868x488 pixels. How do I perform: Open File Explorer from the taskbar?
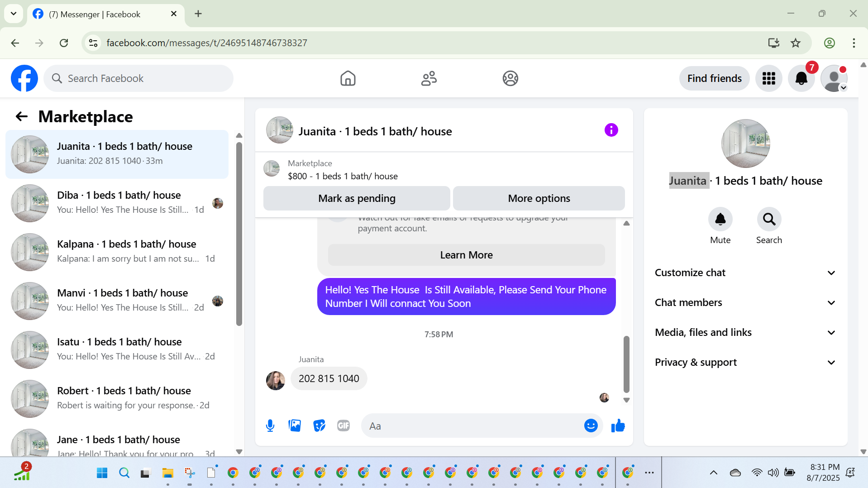pyautogui.click(x=167, y=473)
